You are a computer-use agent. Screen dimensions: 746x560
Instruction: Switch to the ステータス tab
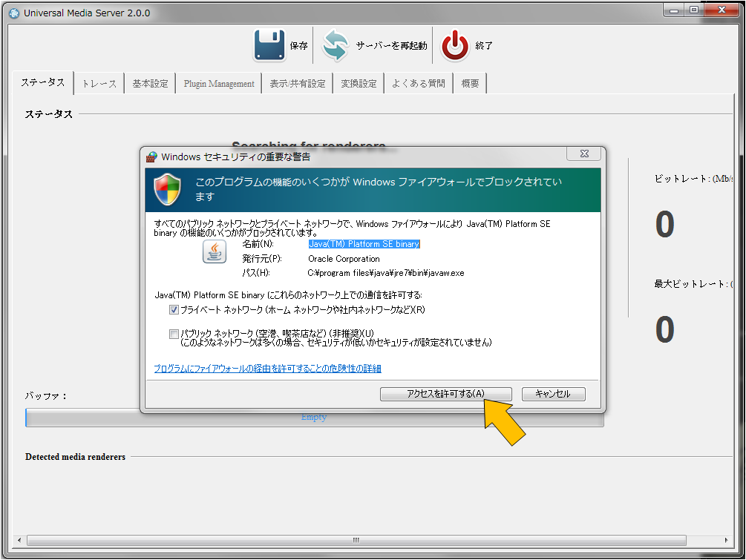pyautogui.click(x=43, y=83)
